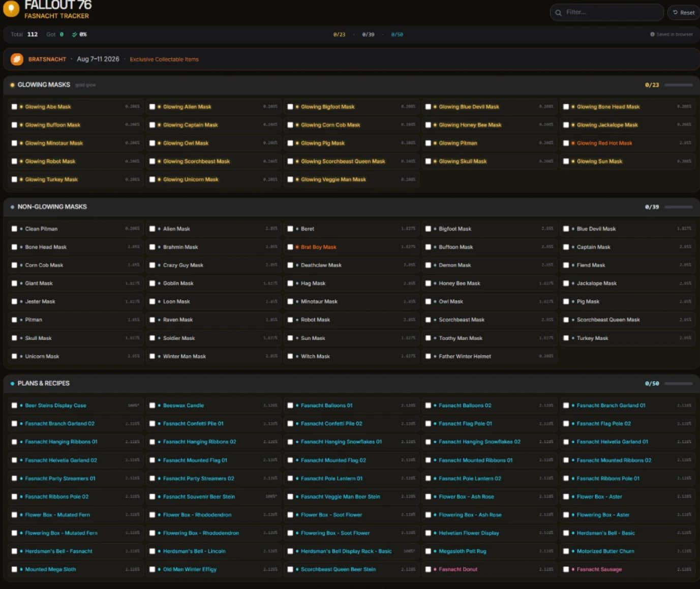Click the Fasnacht Veggie Man Beer Stein name
Screen dimensions: 700x589
[341, 497]
